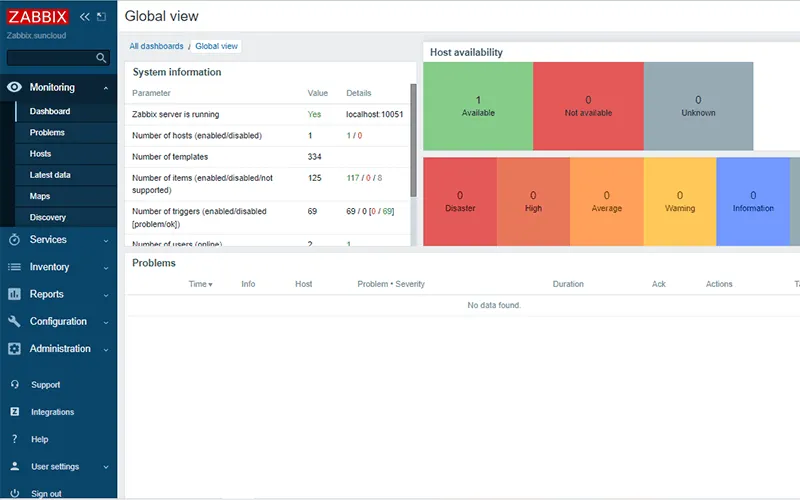Click the Configuration wrench icon
This screenshot has height=500, width=800.
click(x=14, y=321)
